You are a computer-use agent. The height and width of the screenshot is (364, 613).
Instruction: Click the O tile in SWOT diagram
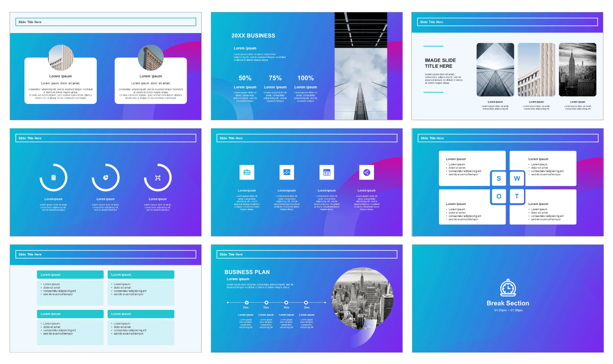click(x=499, y=196)
